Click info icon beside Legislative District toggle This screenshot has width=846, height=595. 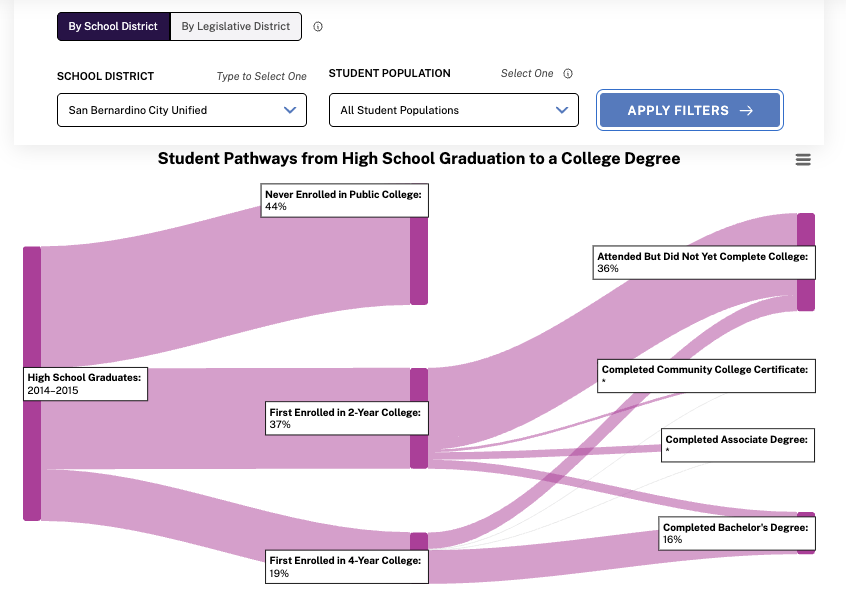click(318, 27)
